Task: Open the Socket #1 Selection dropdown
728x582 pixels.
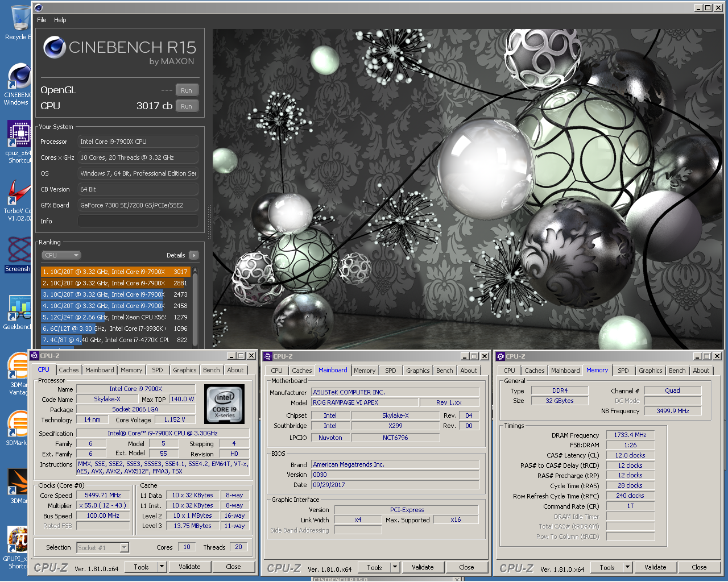Action: pos(103,548)
